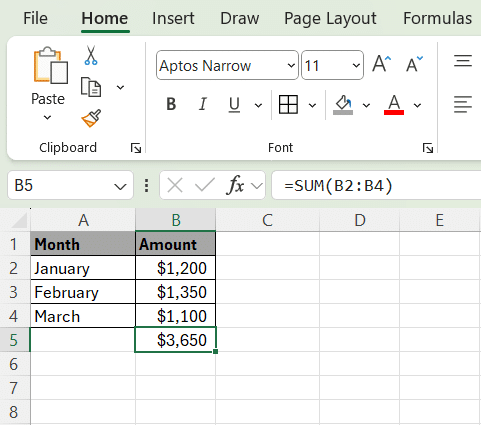The image size is (481, 425).
Task: Expand underline style dropdown arrow
Action: pyautogui.click(x=258, y=105)
